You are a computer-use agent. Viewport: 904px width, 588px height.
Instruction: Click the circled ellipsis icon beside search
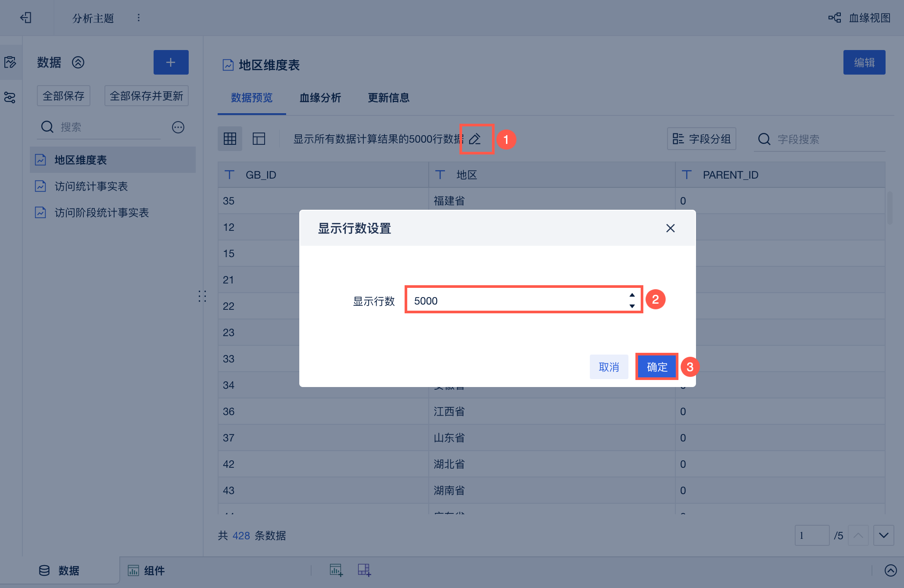pos(178,127)
